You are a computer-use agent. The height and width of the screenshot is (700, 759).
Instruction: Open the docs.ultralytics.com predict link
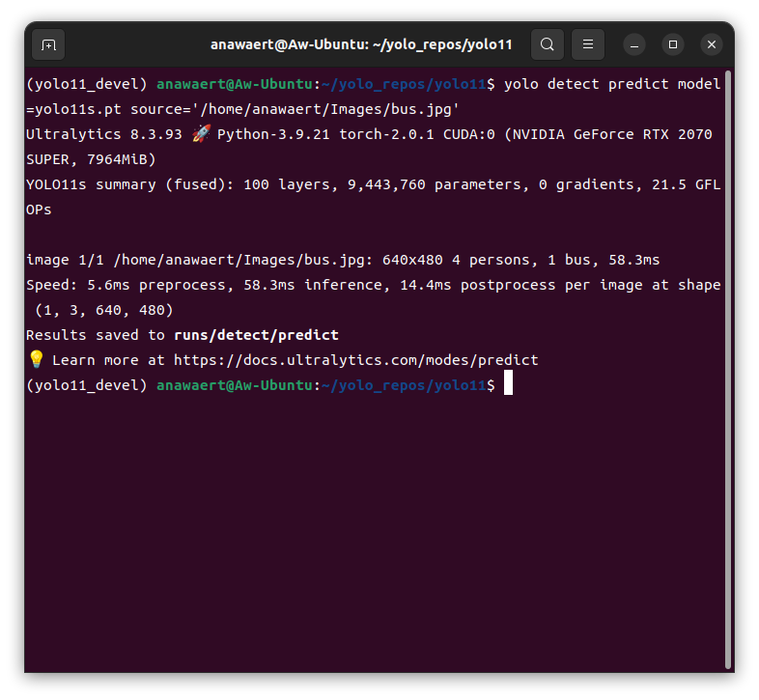(355, 360)
